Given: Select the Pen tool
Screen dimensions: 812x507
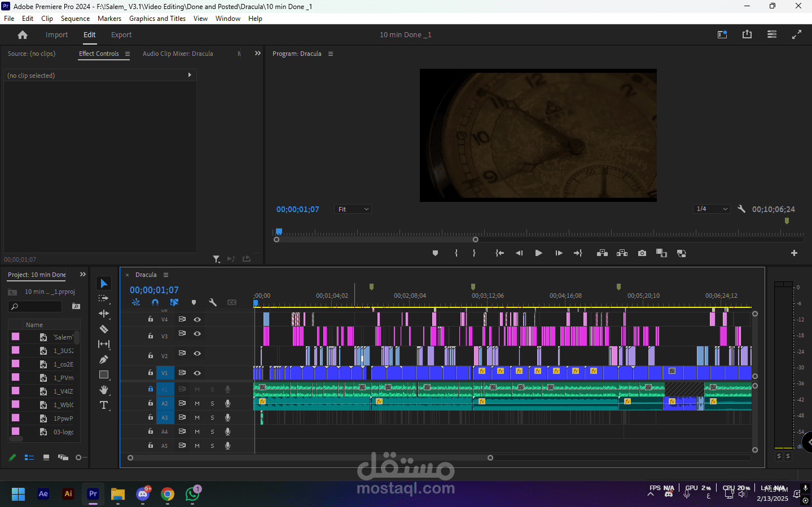Looking at the screenshot, I should pos(104,359).
